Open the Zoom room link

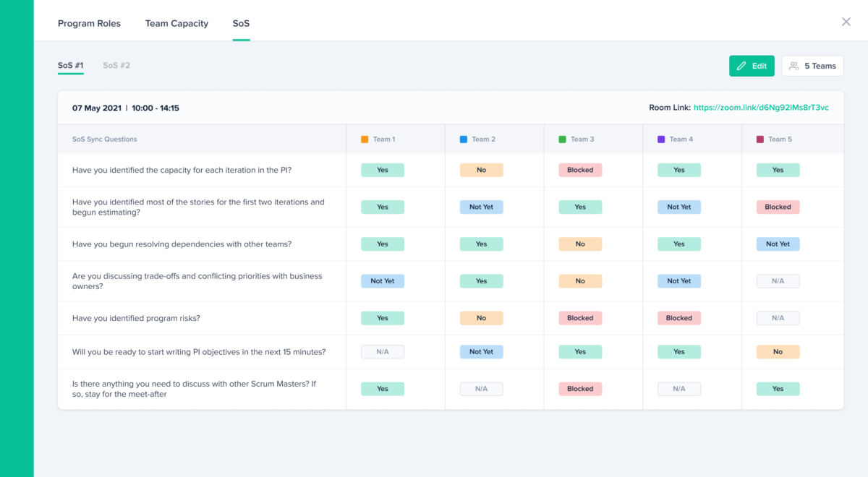point(761,108)
